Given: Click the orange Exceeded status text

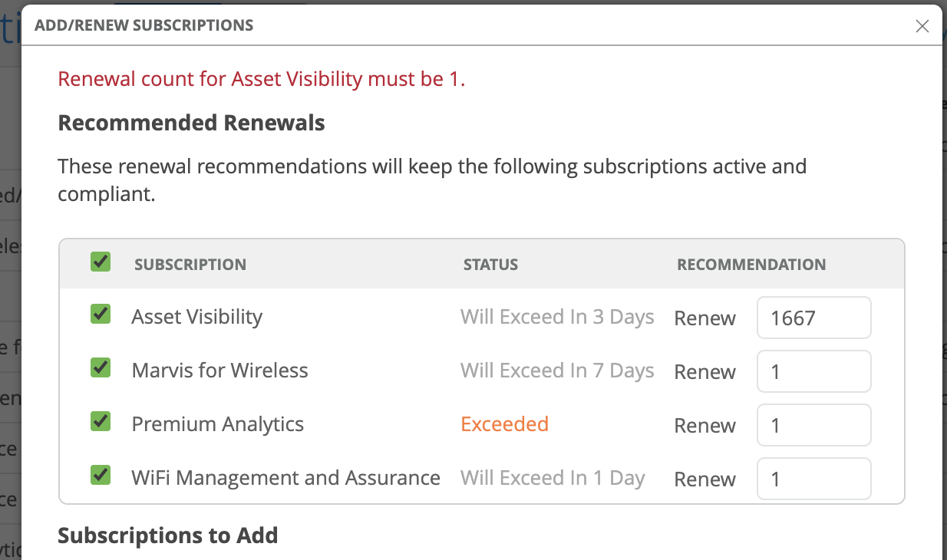Looking at the screenshot, I should click(x=504, y=424).
